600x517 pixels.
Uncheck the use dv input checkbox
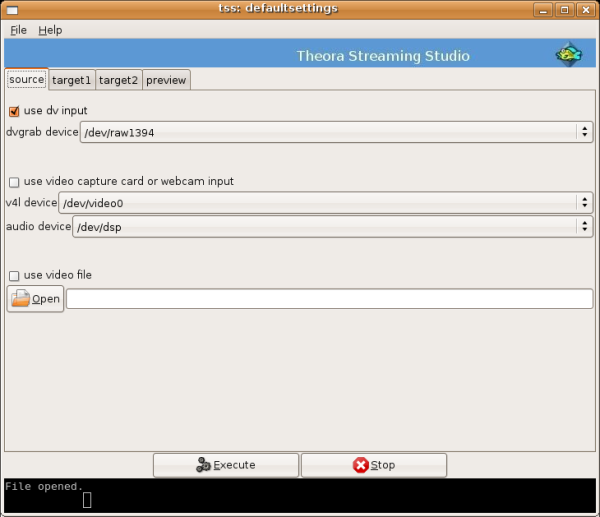pyautogui.click(x=14, y=111)
